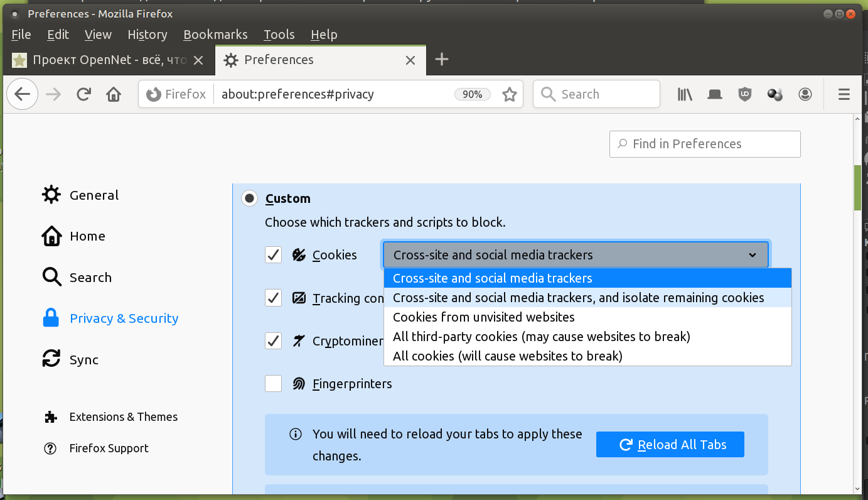This screenshot has width=868, height=500.
Task: Click the Reload All Tabs button
Action: click(x=670, y=445)
